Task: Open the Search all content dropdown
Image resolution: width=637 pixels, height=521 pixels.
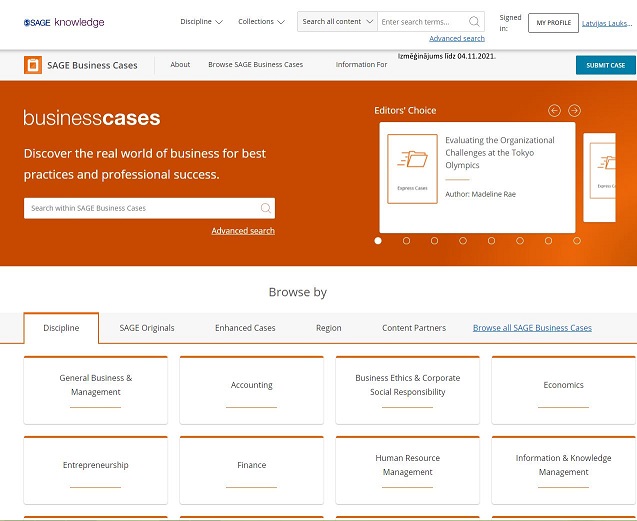Action: [x=337, y=22]
